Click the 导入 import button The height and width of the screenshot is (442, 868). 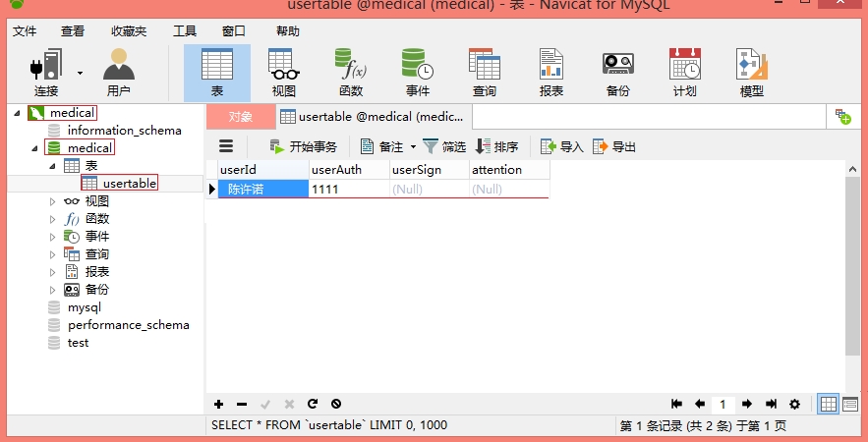tap(562, 146)
